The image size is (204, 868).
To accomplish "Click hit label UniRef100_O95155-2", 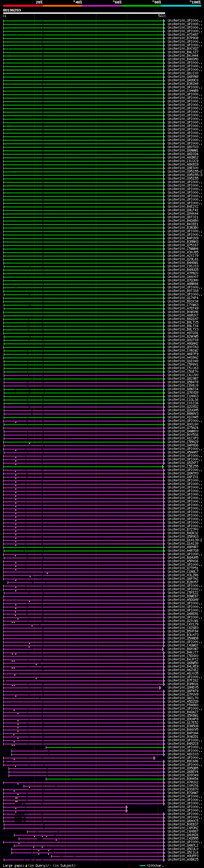I will tap(185, 171).
